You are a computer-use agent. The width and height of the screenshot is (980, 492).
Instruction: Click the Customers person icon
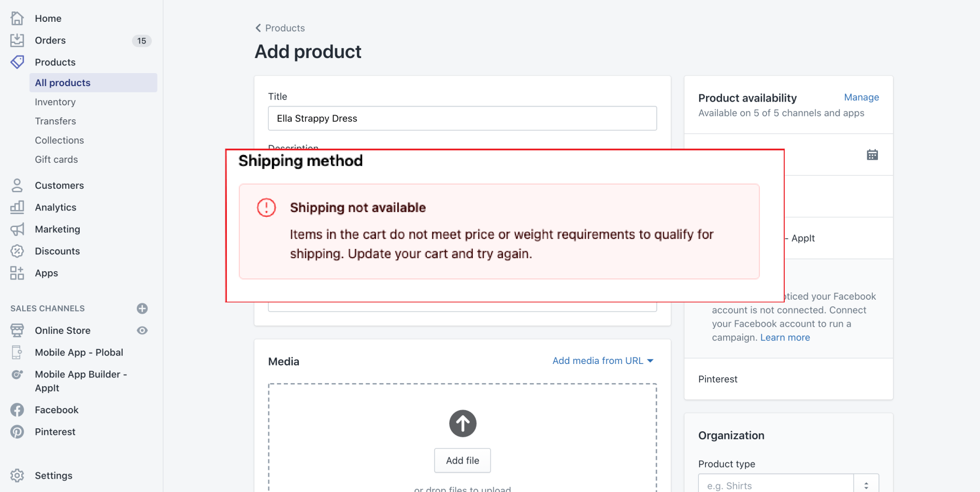pyautogui.click(x=17, y=186)
